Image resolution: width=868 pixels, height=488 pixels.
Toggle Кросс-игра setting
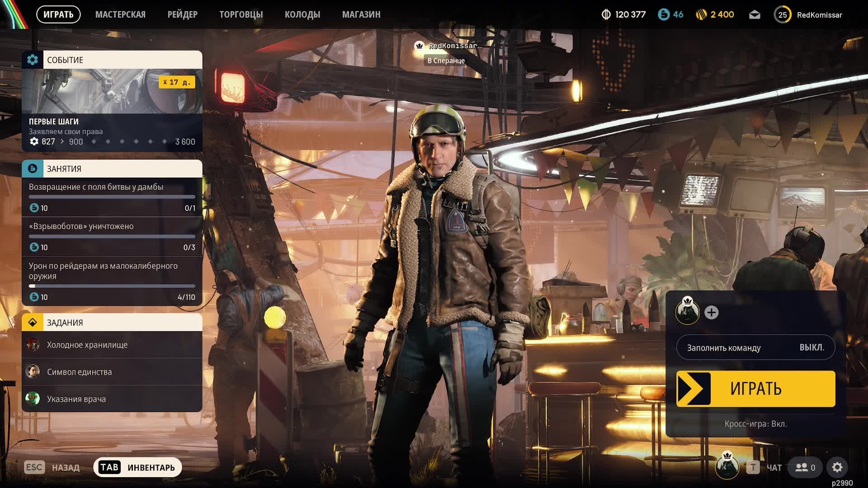click(755, 424)
